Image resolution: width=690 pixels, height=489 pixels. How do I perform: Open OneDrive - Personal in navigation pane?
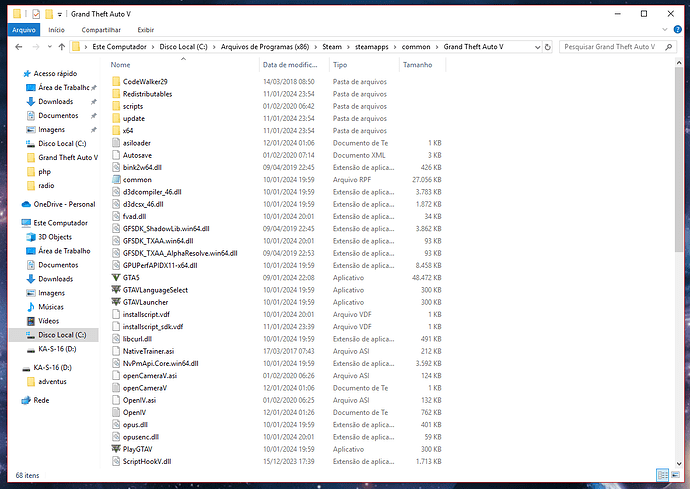pos(64,204)
